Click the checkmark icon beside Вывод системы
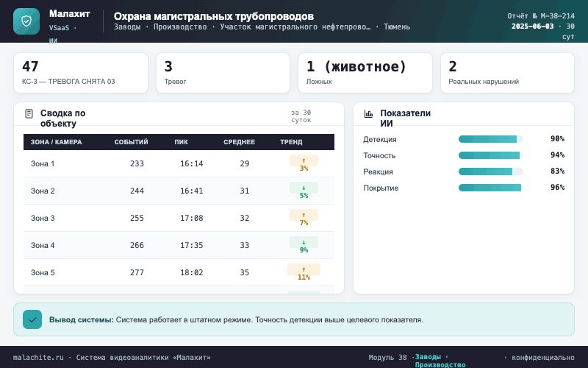 pyautogui.click(x=32, y=319)
